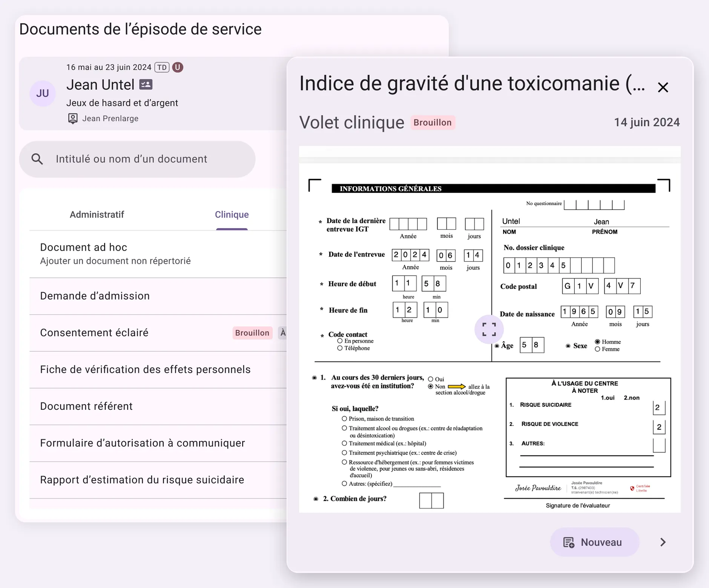Open Rapport d'estimation du risque suicidaire

pyautogui.click(x=158, y=480)
